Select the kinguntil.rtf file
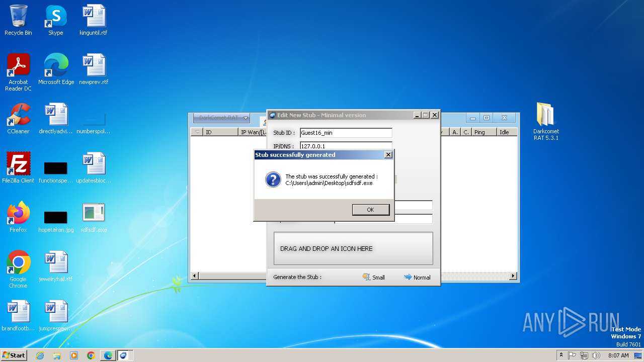Viewport: 644px width, 362px height. (94, 20)
